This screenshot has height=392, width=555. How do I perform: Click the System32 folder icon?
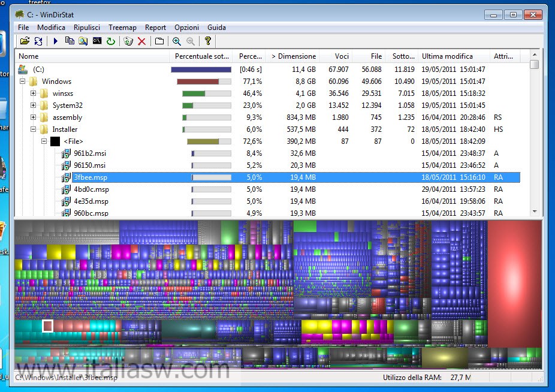44,105
